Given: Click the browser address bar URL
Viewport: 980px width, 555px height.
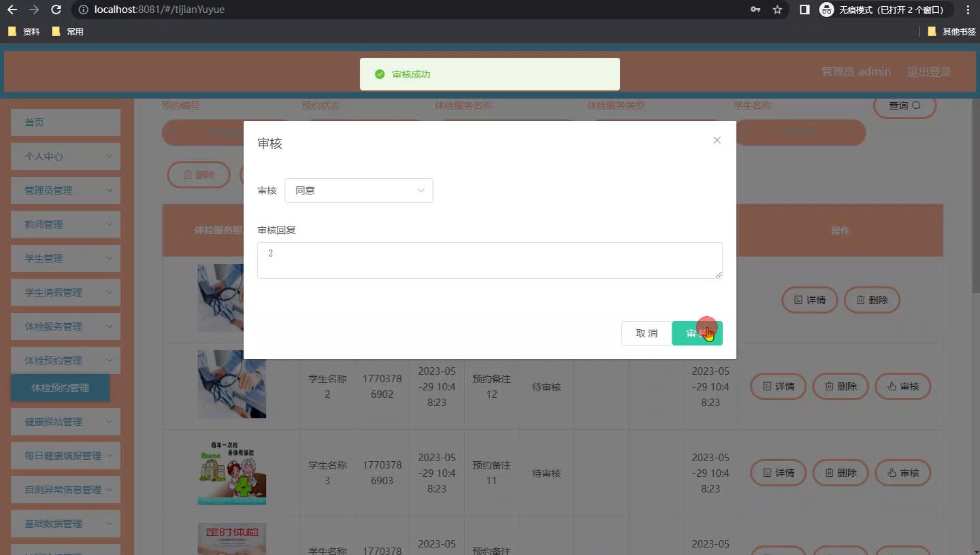Looking at the screenshot, I should [159, 10].
